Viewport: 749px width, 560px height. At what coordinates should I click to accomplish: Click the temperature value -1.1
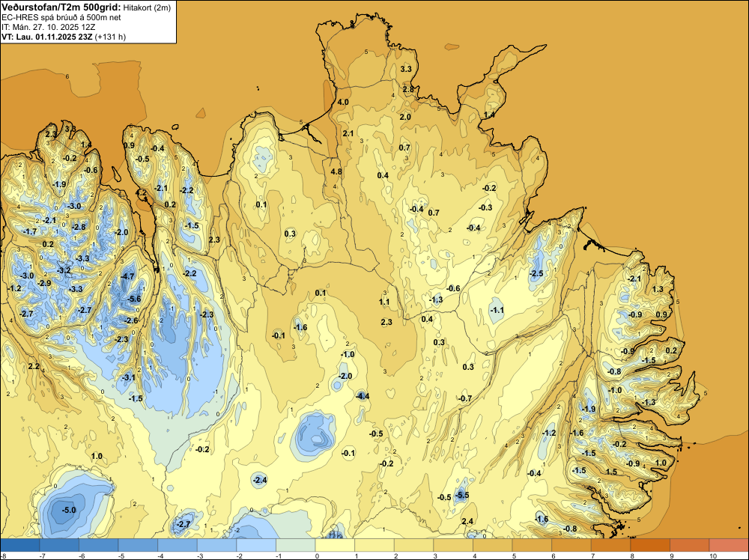pos(497,310)
